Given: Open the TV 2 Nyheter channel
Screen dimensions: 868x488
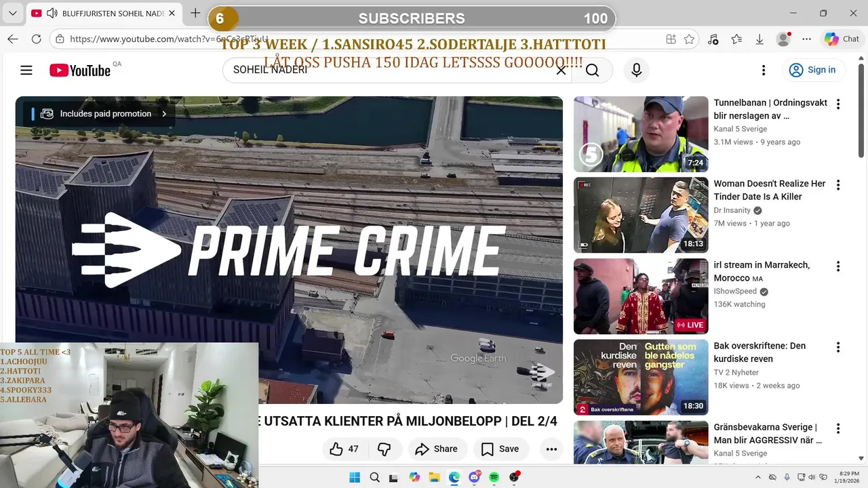Looking at the screenshot, I should tap(736, 372).
